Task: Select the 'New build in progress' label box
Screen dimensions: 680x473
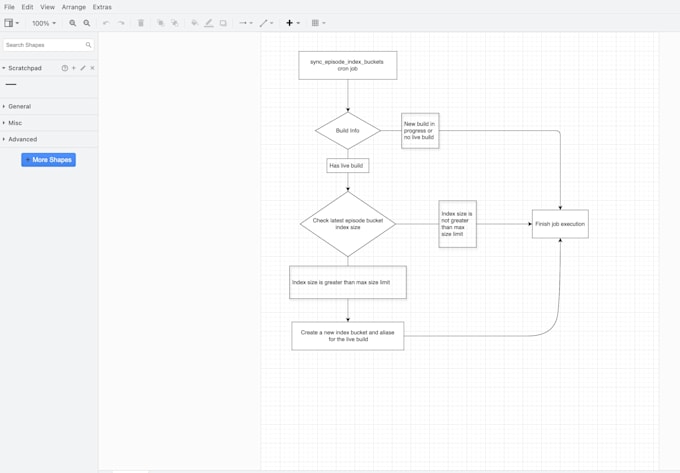Action: tap(420, 130)
